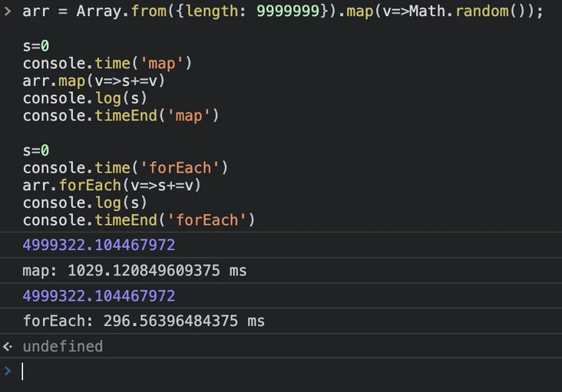Click the return value arrow beside undefined
562x392 pixels.
[8, 346]
